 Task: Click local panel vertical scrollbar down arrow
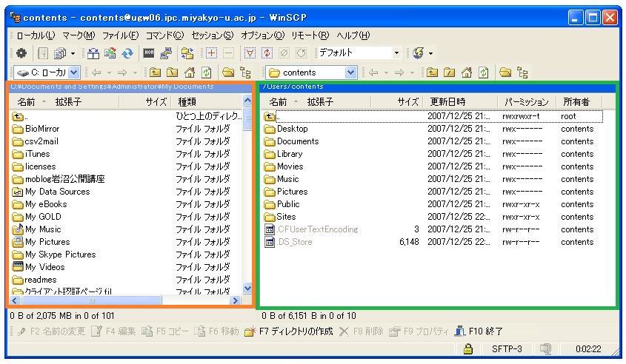pyautogui.click(x=247, y=289)
